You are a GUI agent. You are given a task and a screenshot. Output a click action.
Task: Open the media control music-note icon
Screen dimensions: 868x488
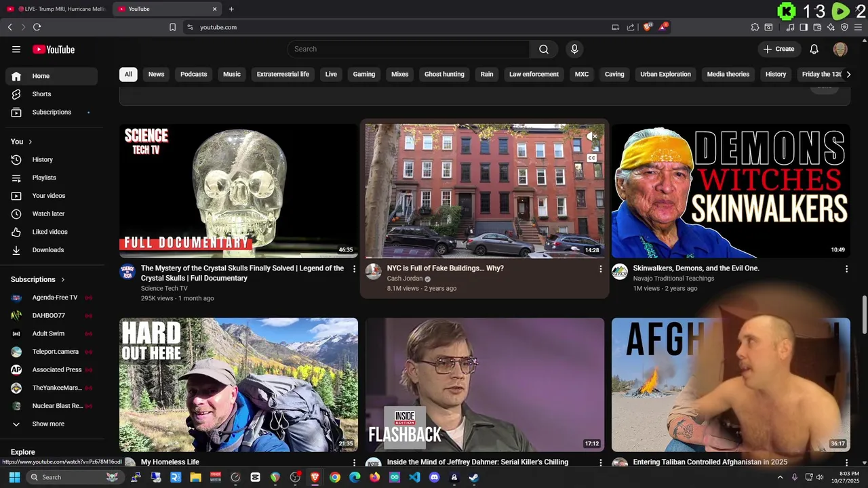(790, 27)
